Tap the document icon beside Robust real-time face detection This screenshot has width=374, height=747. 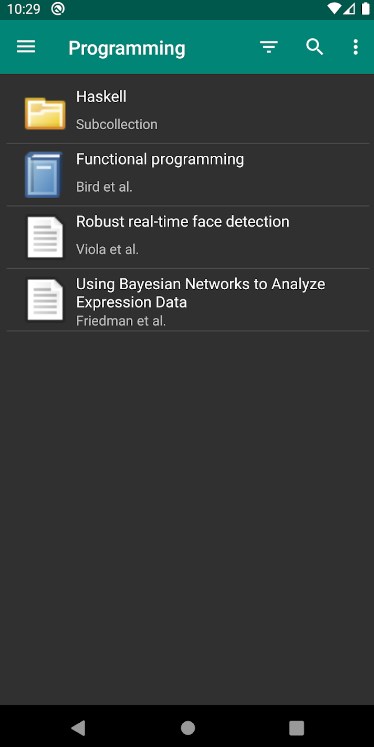(x=45, y=237)
